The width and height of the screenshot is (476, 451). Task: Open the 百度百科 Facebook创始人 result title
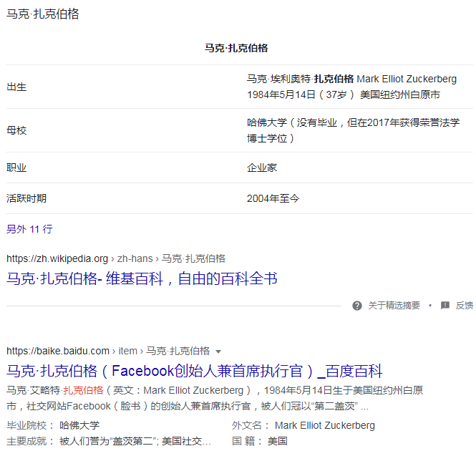click(x=194, y=371)
